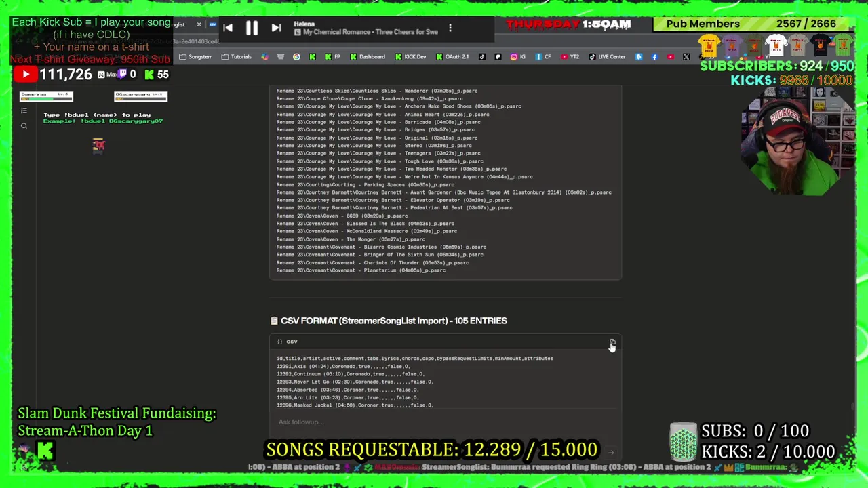Skip to next track in media popup
Screen dimensions: 868x488
276,28
